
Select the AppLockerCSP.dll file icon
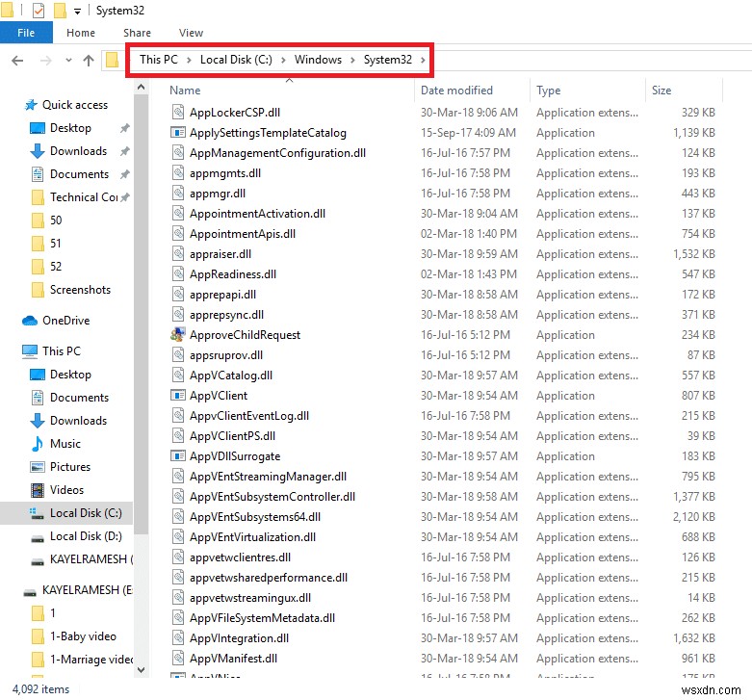coord(178,113)
